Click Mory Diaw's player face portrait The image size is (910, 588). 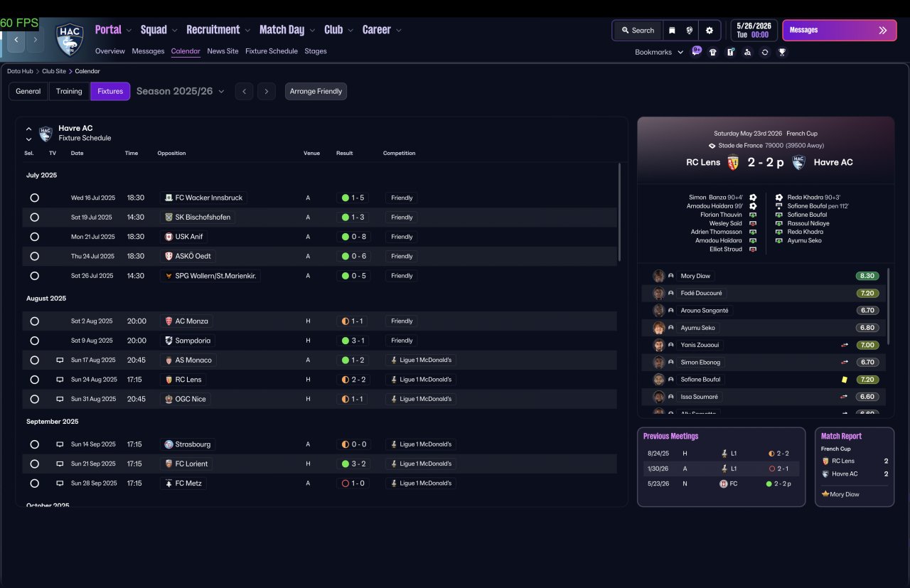coord(659,276)
